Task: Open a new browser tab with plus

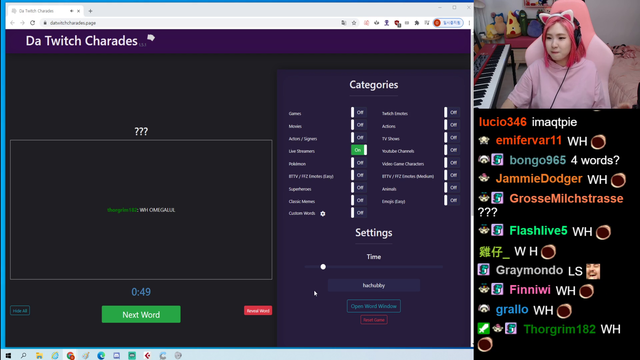Action: click(90, 11)
